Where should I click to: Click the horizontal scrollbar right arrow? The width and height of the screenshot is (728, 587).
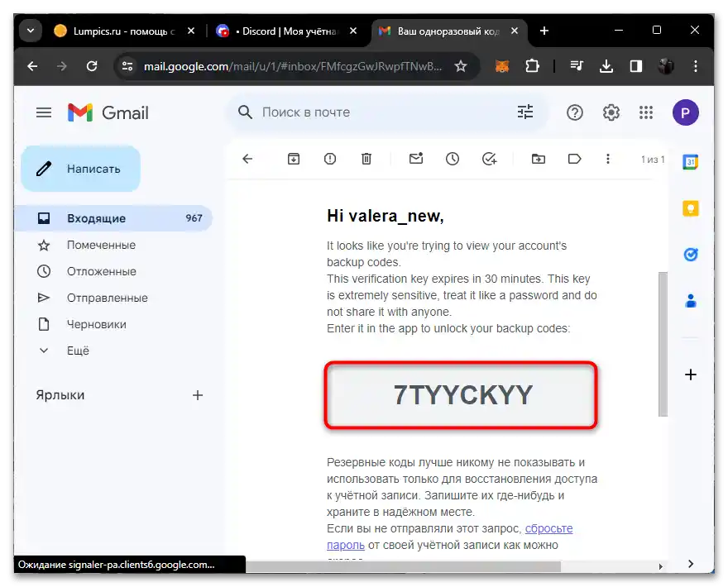click(660, 566)
